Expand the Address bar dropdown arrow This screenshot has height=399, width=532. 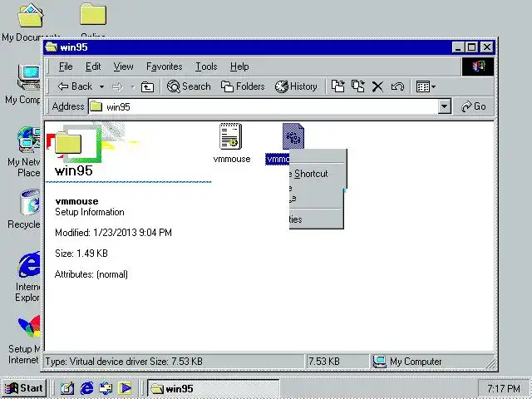tap(444, 107)
